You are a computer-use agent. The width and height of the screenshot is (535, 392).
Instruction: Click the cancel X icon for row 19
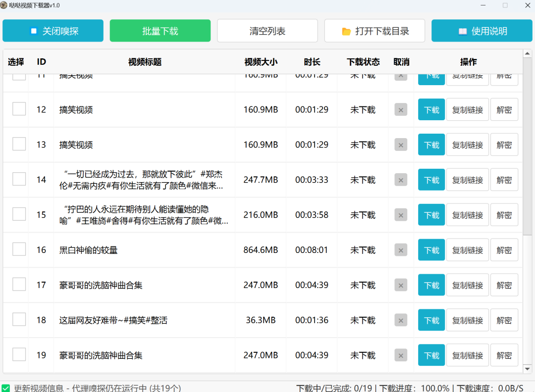[401, 355]
